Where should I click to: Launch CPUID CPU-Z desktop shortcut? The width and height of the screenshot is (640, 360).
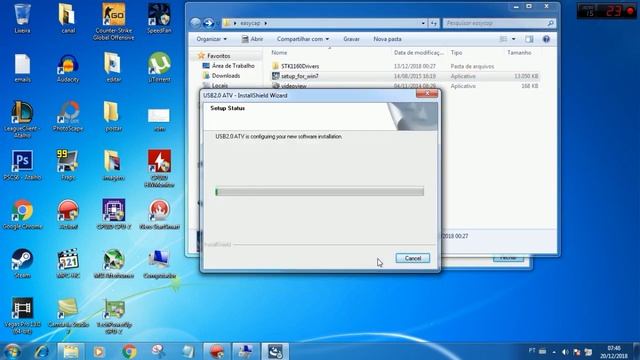click(x=113, y=215)
